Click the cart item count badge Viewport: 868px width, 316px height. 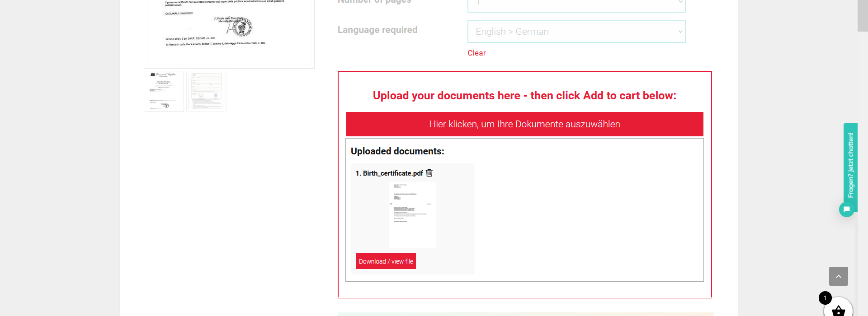point(825,298)
